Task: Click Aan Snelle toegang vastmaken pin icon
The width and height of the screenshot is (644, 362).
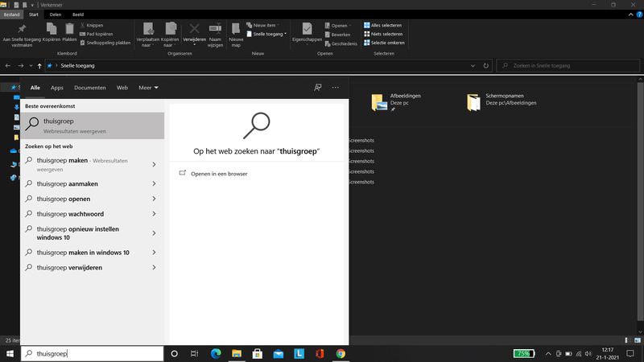Action: (23, 30)
